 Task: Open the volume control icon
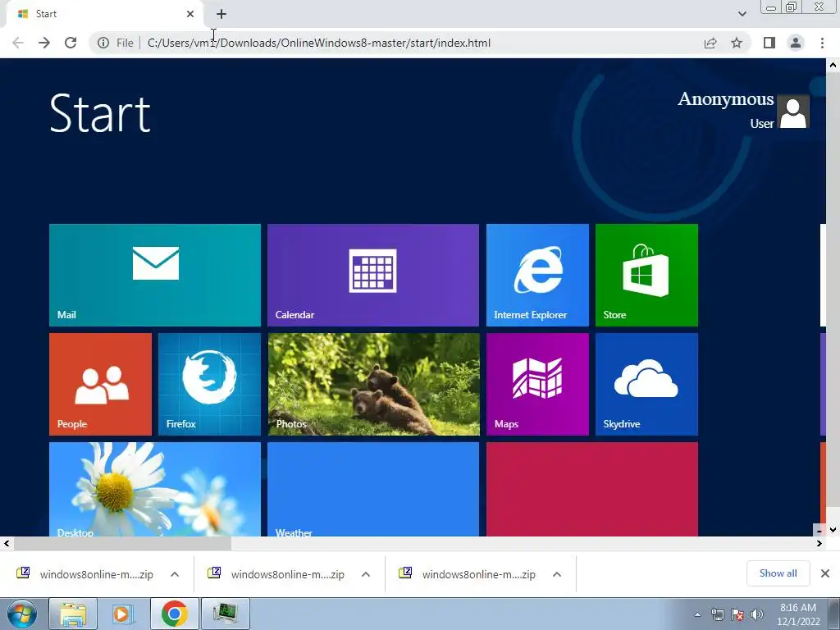point(756,614)
